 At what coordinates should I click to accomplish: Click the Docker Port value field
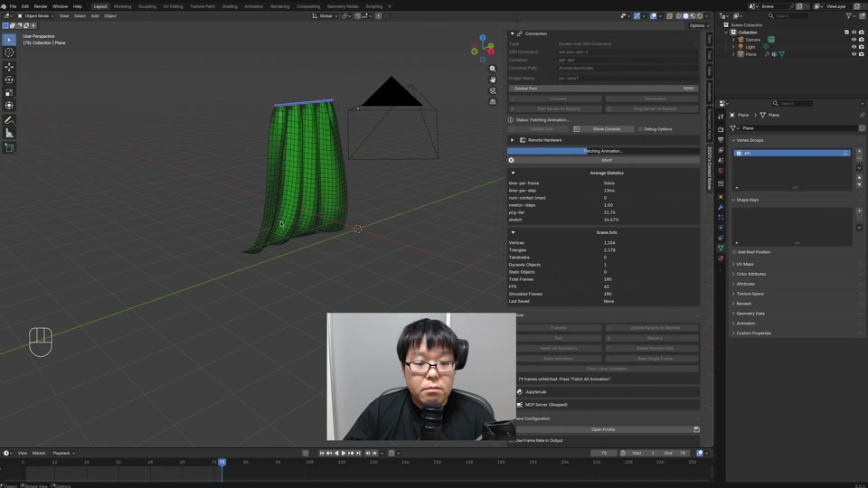pos(603,88)
